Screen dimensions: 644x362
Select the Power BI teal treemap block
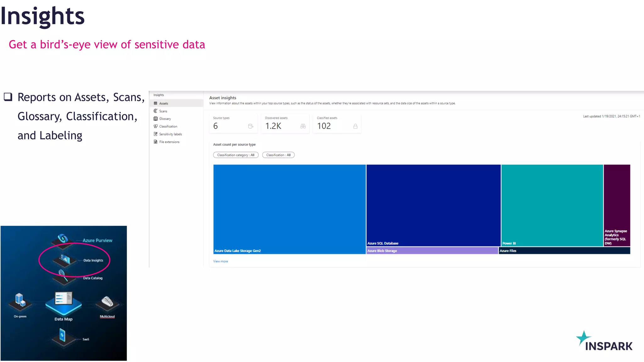tap(552, 205)
